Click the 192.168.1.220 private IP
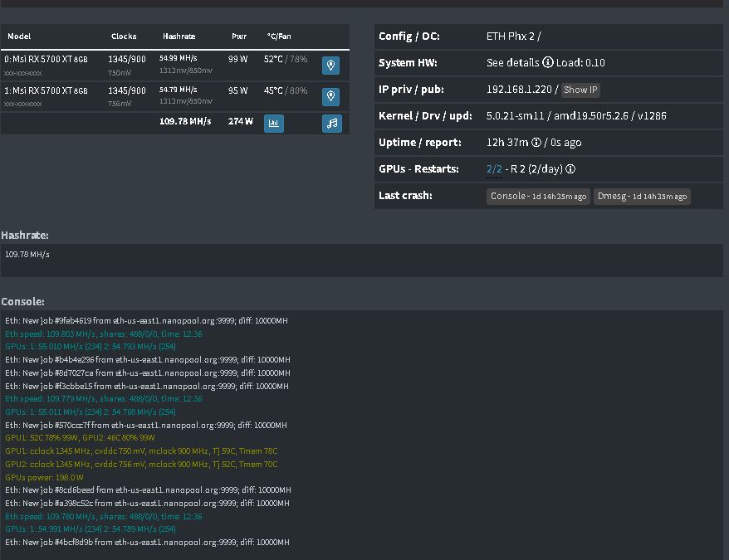The width and height of the screenshot is (729, 560). tap(519, 90)
